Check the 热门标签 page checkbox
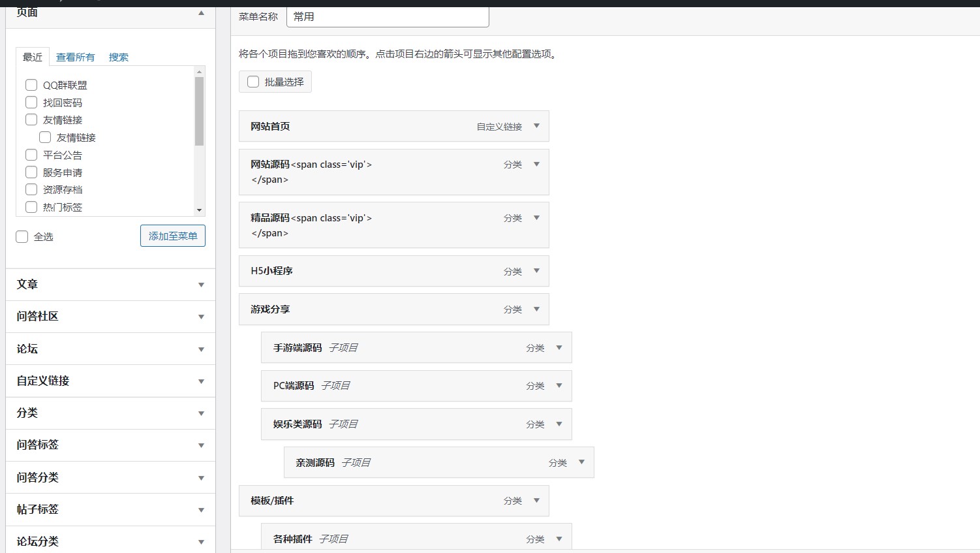The width and height of the screenshot is (980, 553). point(31,207)
